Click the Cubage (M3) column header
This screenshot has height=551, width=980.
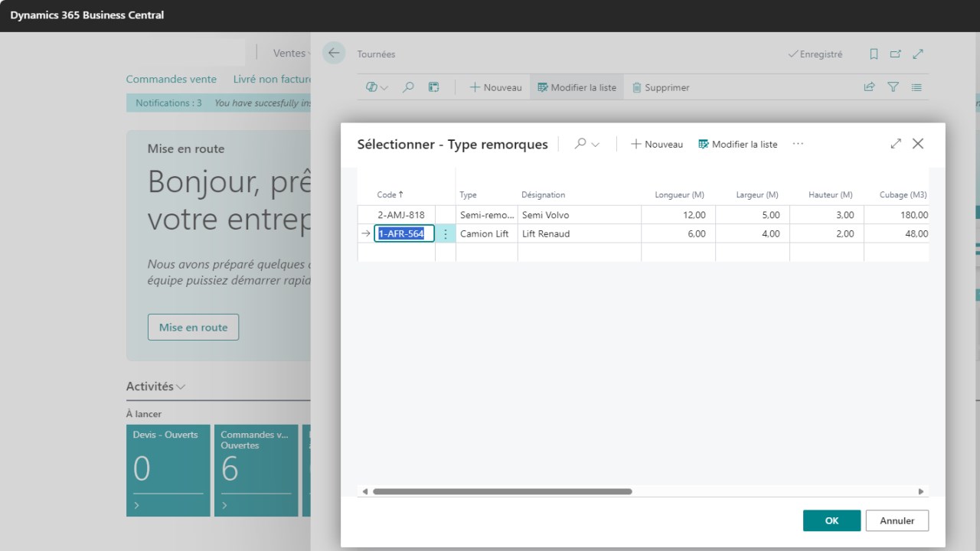(x=903, y=194)
